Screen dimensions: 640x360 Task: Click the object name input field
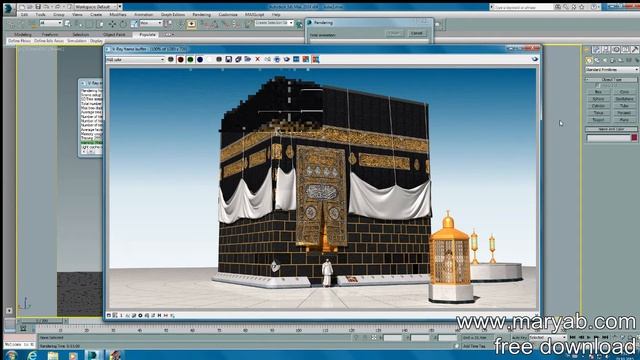coord(608,138)
